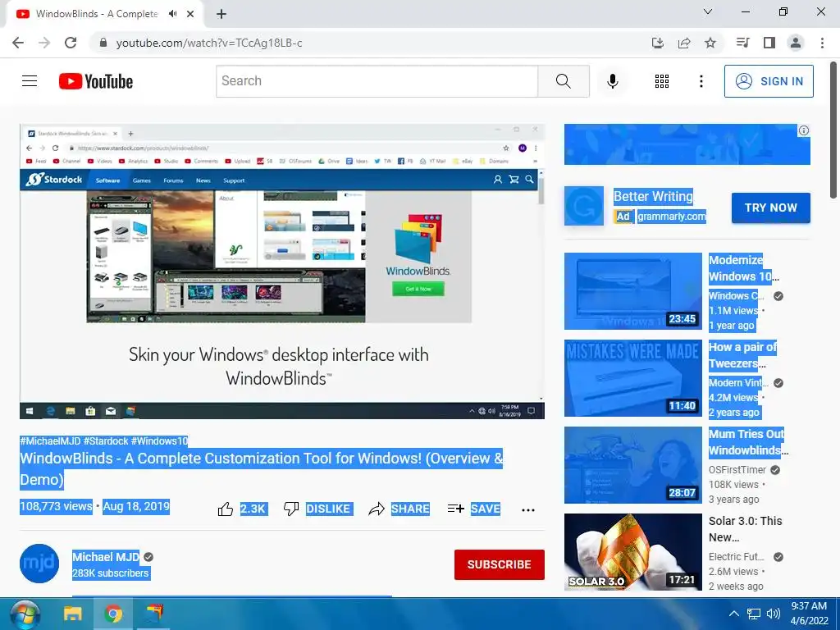Click the DISLIKE thumbs down icon
Screen dimensions: 840x630
(x=291, y=509)
